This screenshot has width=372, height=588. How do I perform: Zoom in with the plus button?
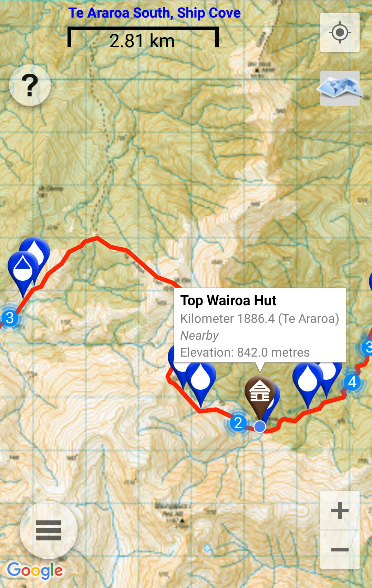pos(340,510)
